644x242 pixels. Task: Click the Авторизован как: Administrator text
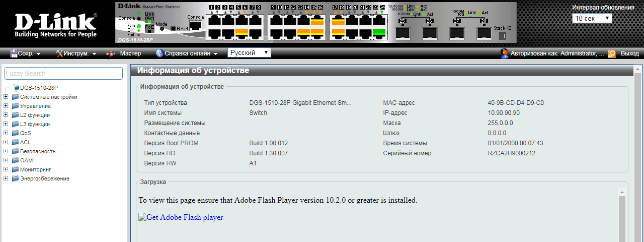557,53
